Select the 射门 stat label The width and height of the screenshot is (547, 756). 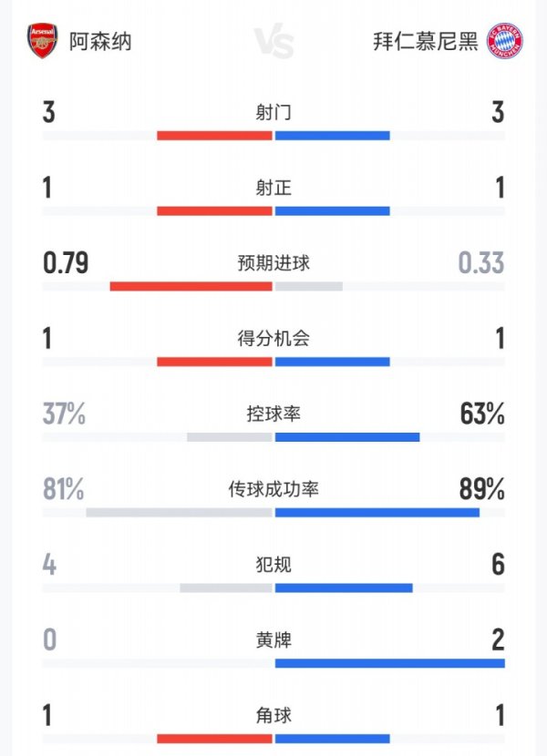click(x=273, y=113)
